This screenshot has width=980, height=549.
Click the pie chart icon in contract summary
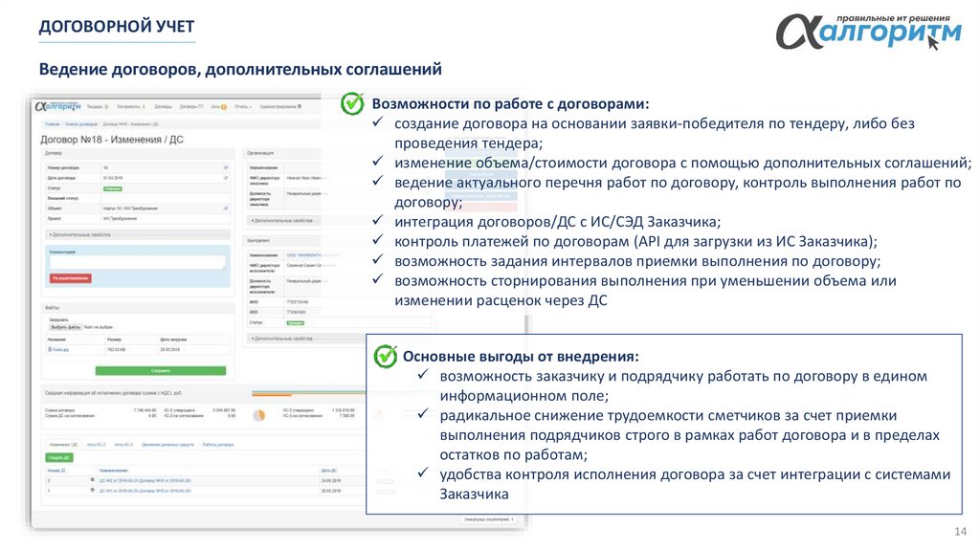[258, 415]
